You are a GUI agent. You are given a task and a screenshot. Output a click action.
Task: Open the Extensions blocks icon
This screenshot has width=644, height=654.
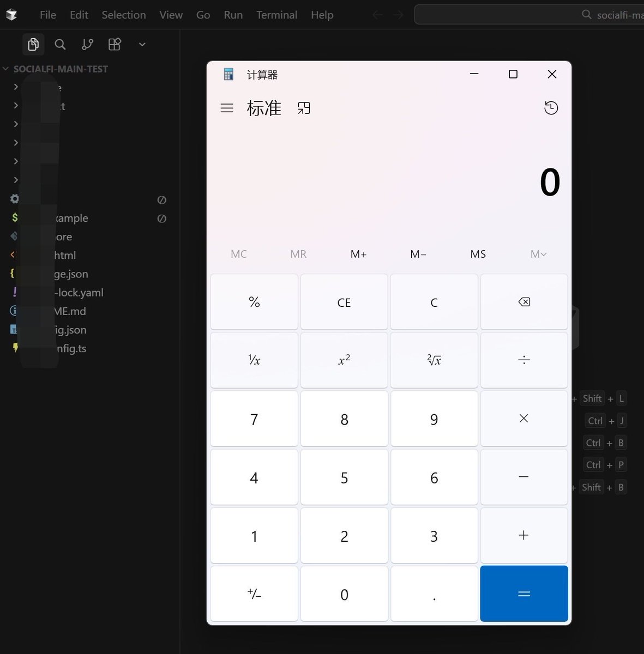point(115,44)
